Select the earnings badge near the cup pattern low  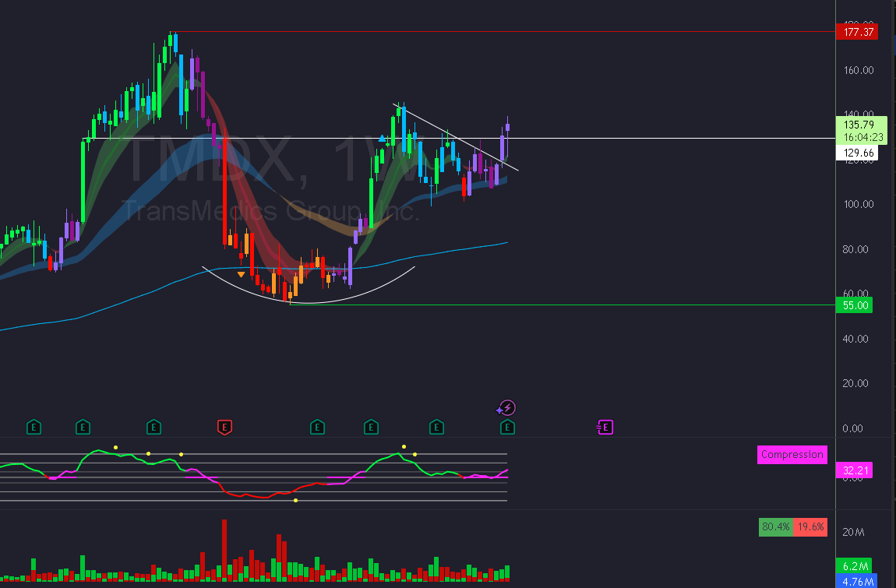(317, 427)
